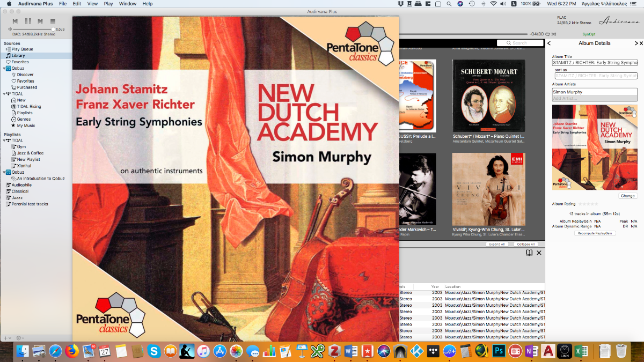This screenshot has height=362, width=644.
Task: Open TIDAL Rising in sidebar
Action: point(28,106)
